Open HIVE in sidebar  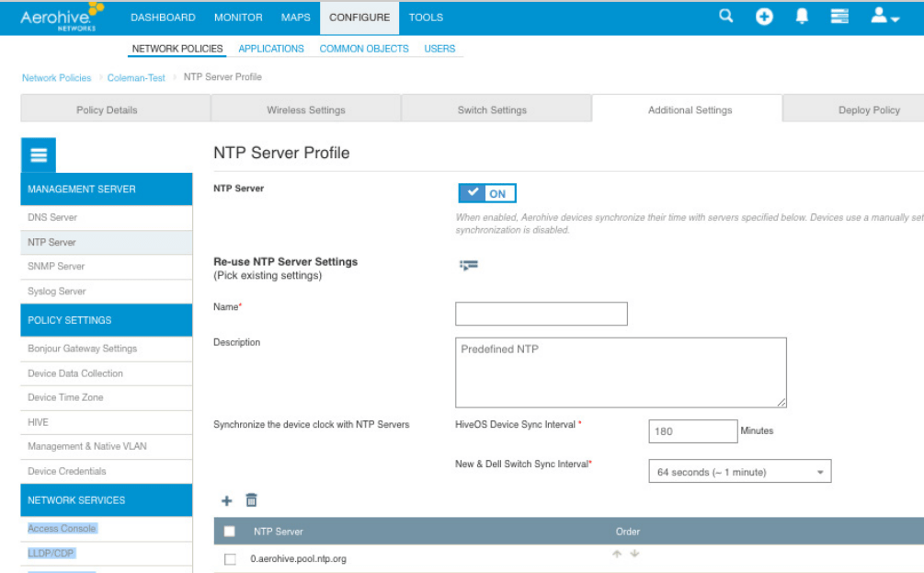click(107, 422)
